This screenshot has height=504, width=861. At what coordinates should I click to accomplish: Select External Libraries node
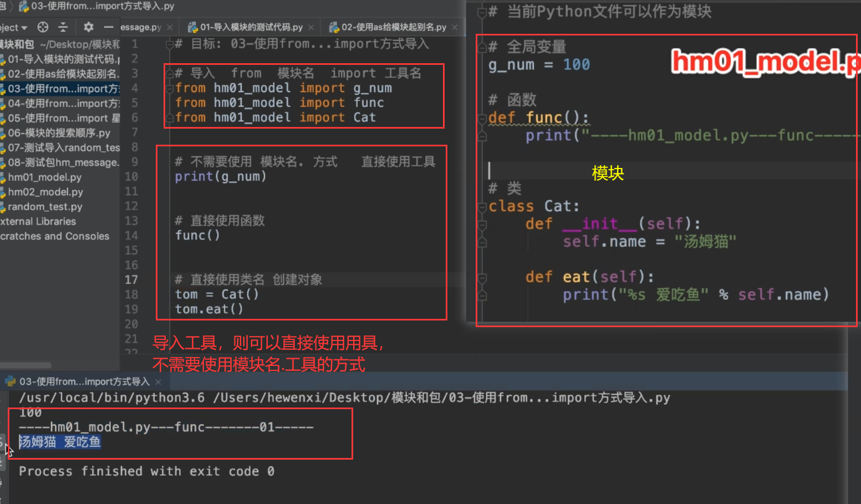coord(38,222)
